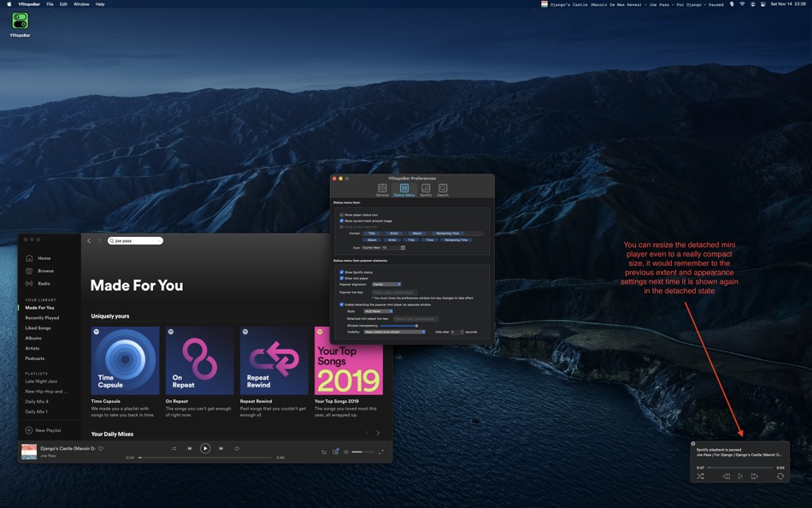Toggle Show current track artwork image checkbox
The height and width of the screenshot is (508, 812).
342,221
